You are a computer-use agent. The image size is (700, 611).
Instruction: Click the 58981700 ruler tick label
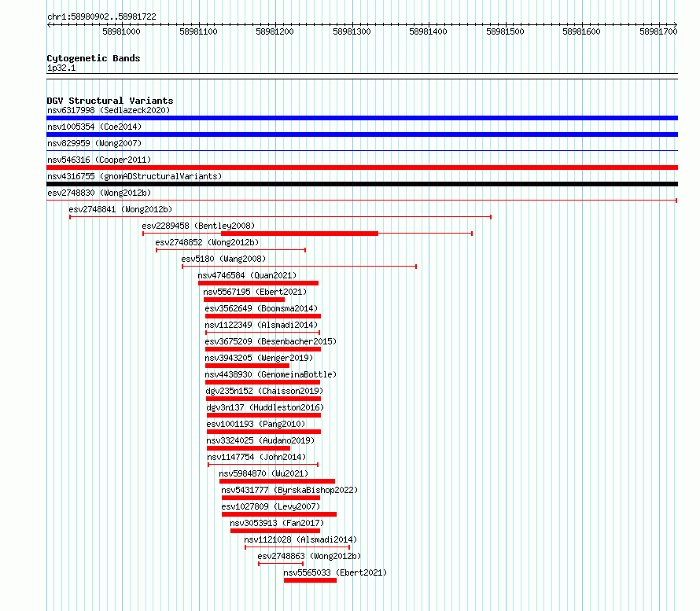658,31
